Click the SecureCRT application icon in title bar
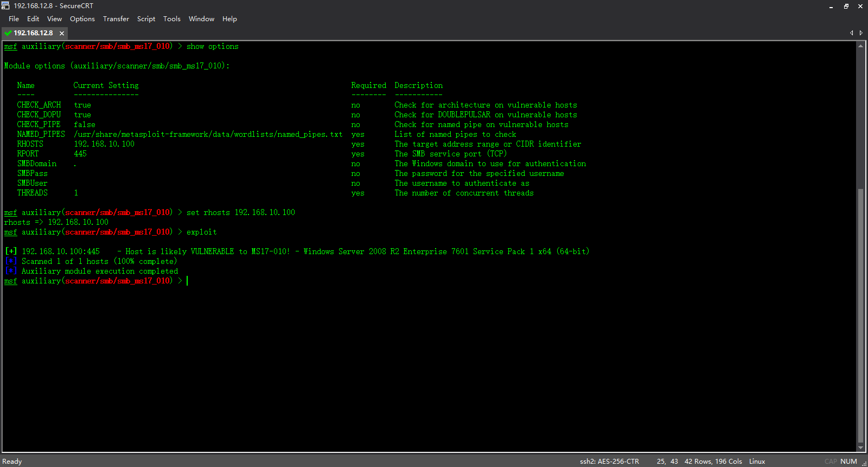The width and height of the screenshot is (868, 467). point(5,5)
